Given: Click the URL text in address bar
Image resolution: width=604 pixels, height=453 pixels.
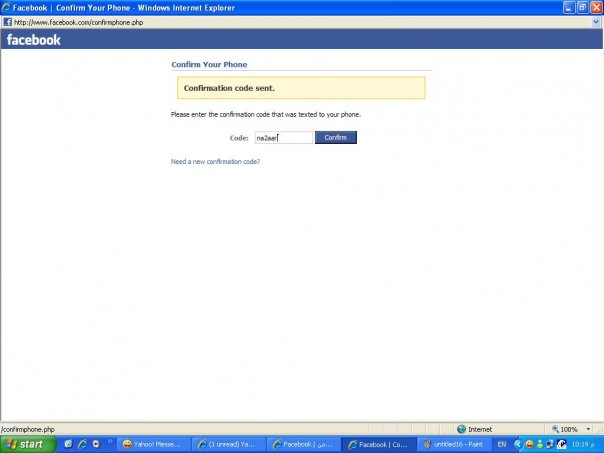Looking at the screenshot, I should pyautogui.click(x=79, y=22).
